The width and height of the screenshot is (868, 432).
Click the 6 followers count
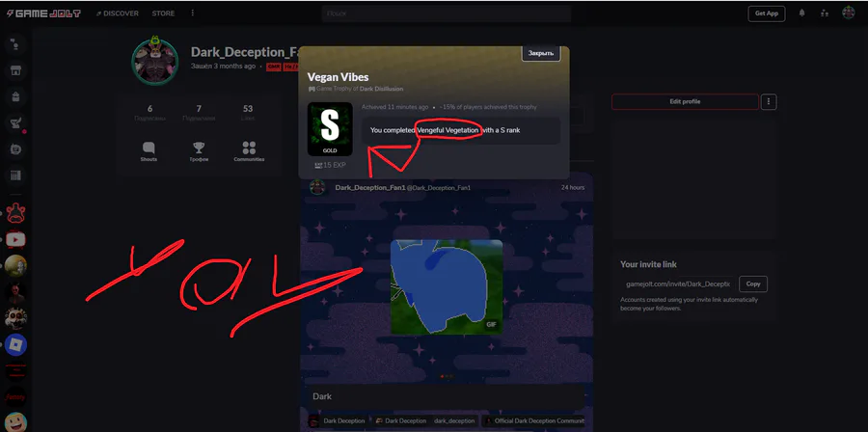point(149,112)
